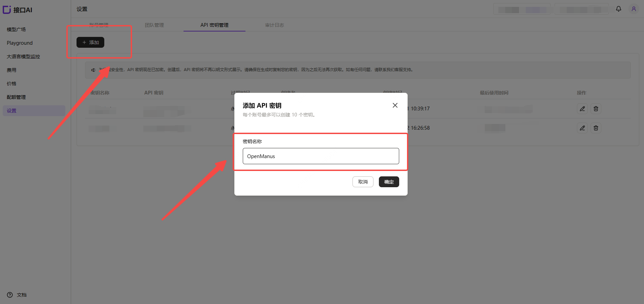Click the 设置 page header

pyautogui.click(x=82, y=9)
